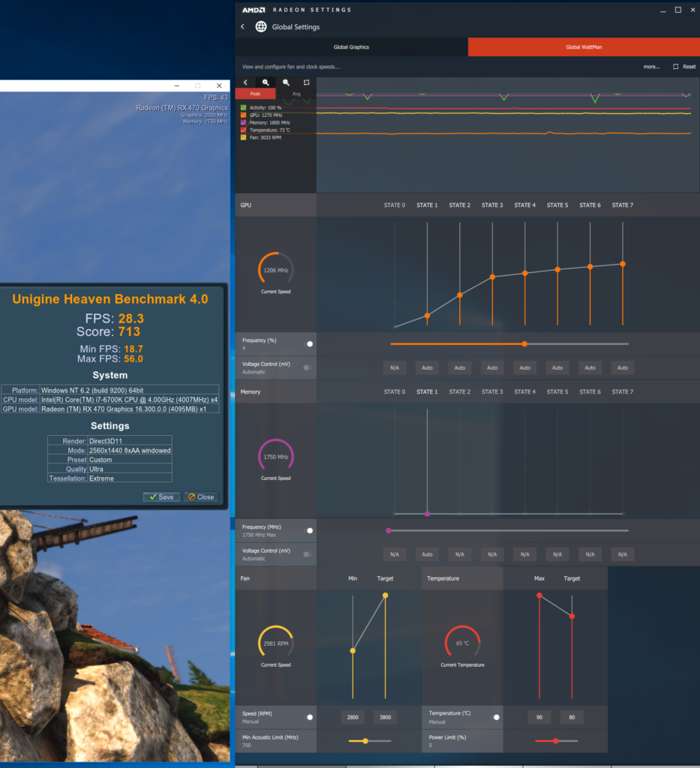Toggle GPU Voltage Control switch
The image size is (700, 768).
[x=308, y=367]
